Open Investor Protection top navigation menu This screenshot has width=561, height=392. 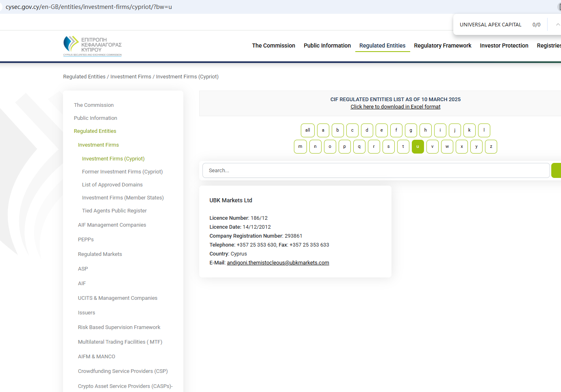504,45
